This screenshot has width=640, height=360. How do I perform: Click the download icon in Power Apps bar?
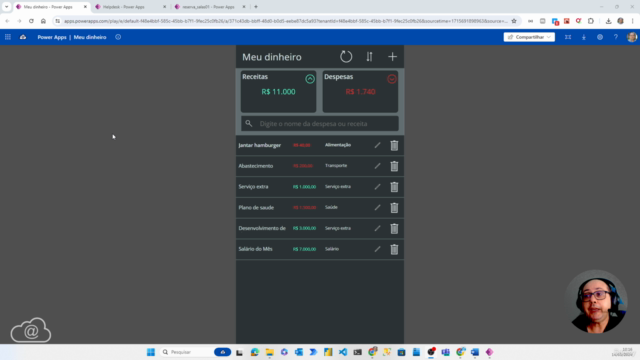584,37
